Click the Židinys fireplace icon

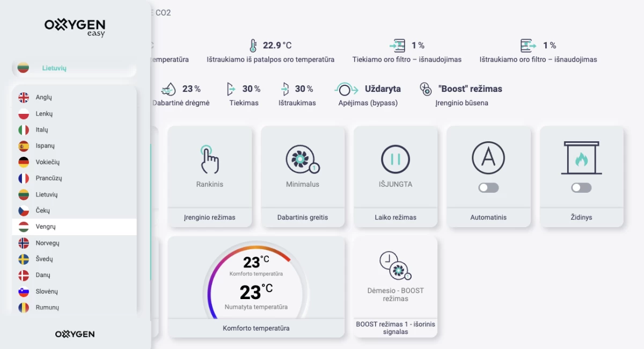(x=581, y=158)
